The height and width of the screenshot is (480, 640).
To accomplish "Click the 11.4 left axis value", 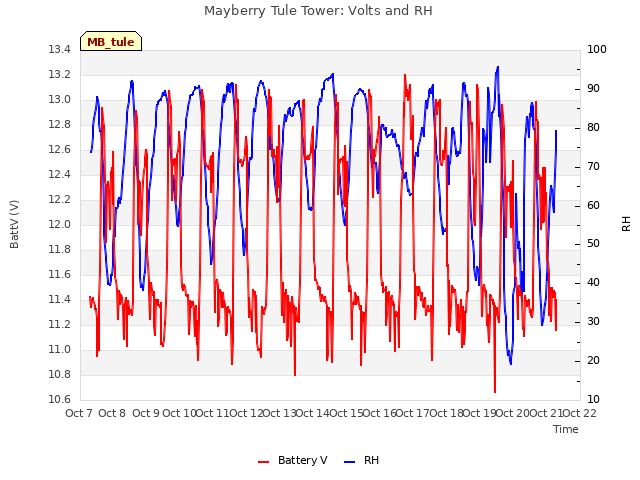I will 60,300.
